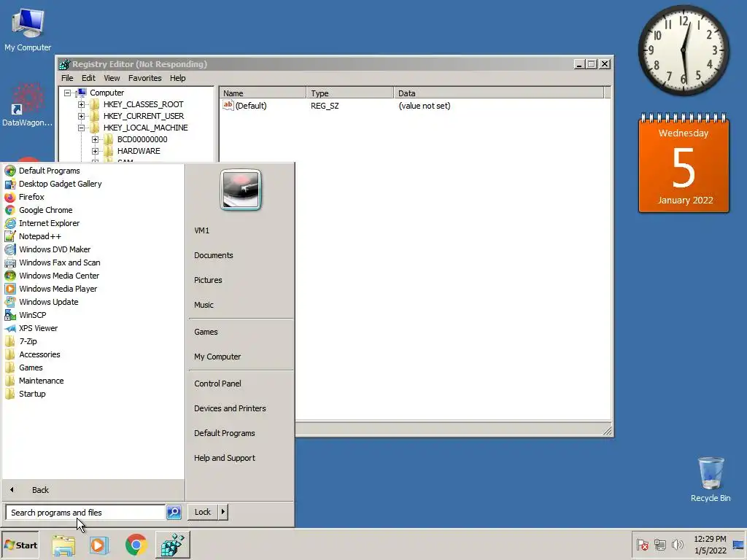Click the Type column header
747x560 pixels.
pyautogui.click(x=350, y=93)
